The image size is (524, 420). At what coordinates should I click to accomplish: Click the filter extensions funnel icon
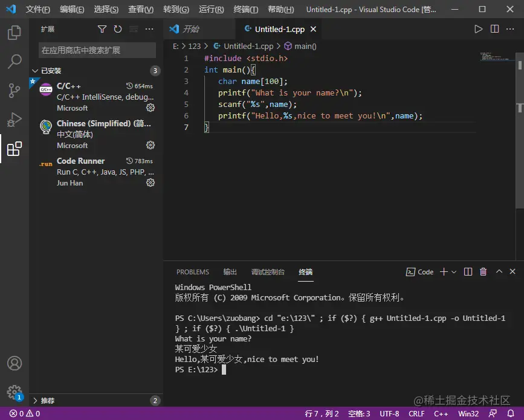(102, 29)
